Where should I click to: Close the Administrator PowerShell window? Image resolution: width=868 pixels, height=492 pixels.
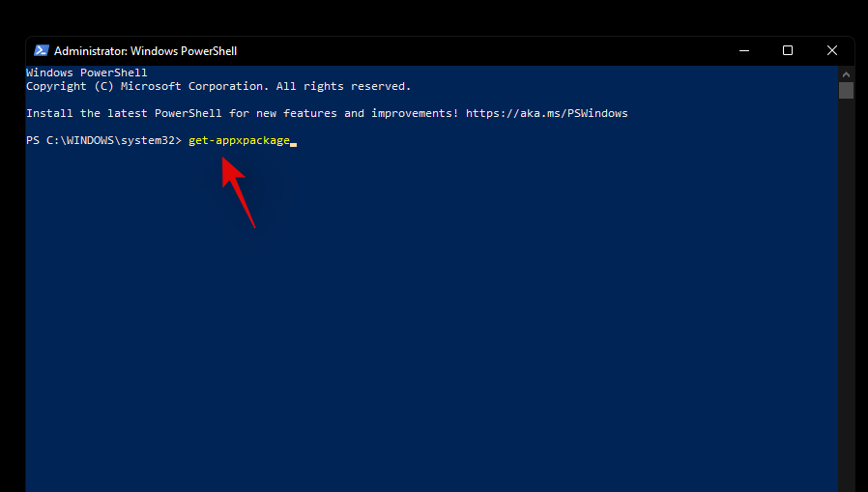832,50
